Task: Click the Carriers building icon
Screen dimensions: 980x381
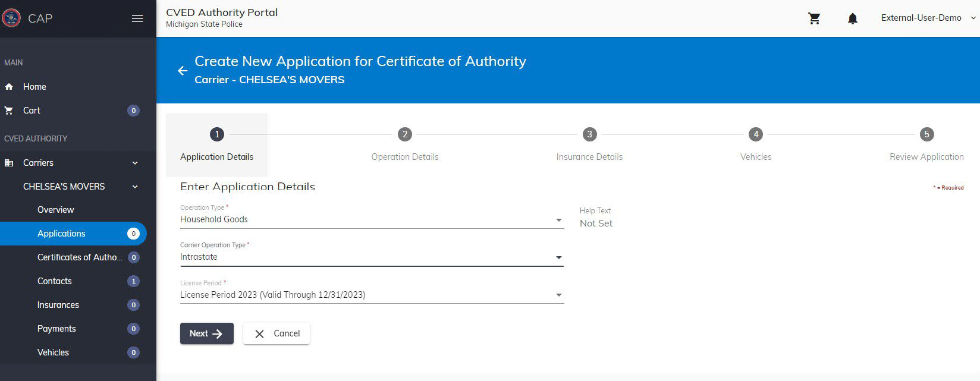Action: tap(9, 163)
